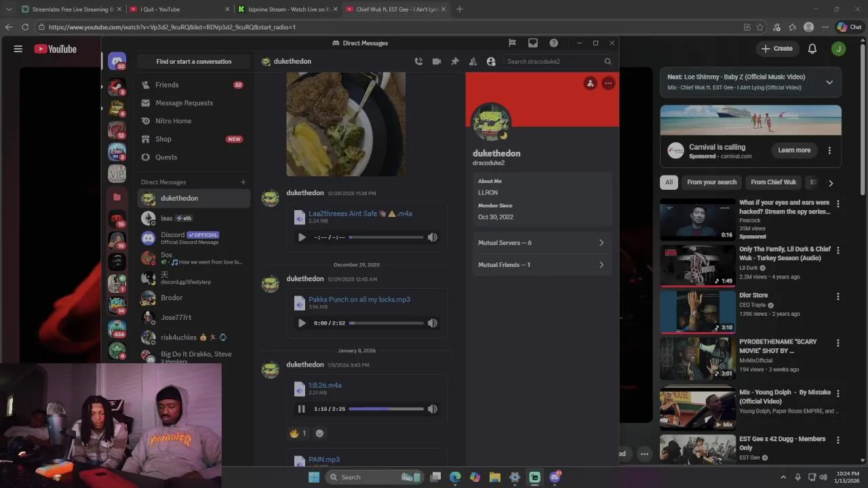Add friends to DM icon
The height and width of the screenshot is (488, 868).
[473, 61]
